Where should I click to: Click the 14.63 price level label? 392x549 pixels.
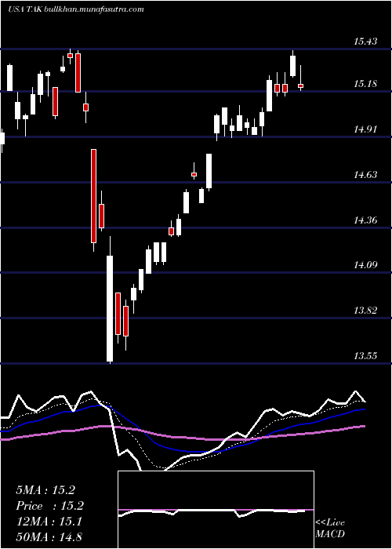[x=365, y=174]
